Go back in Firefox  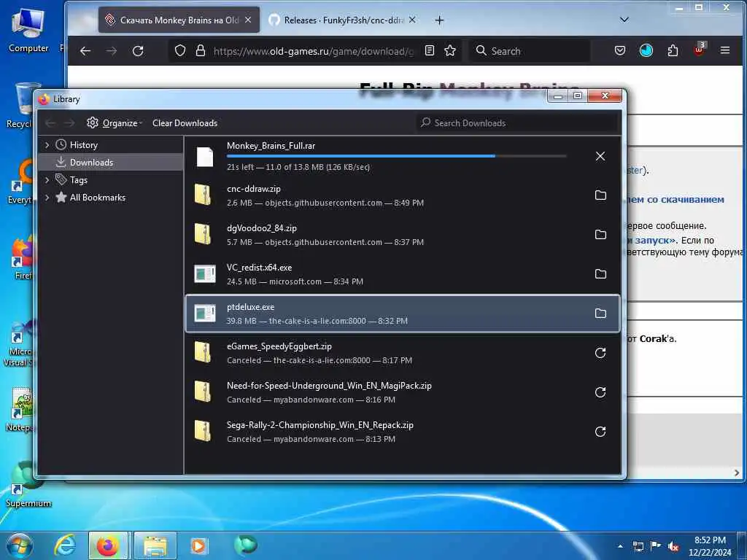(85, 51)
